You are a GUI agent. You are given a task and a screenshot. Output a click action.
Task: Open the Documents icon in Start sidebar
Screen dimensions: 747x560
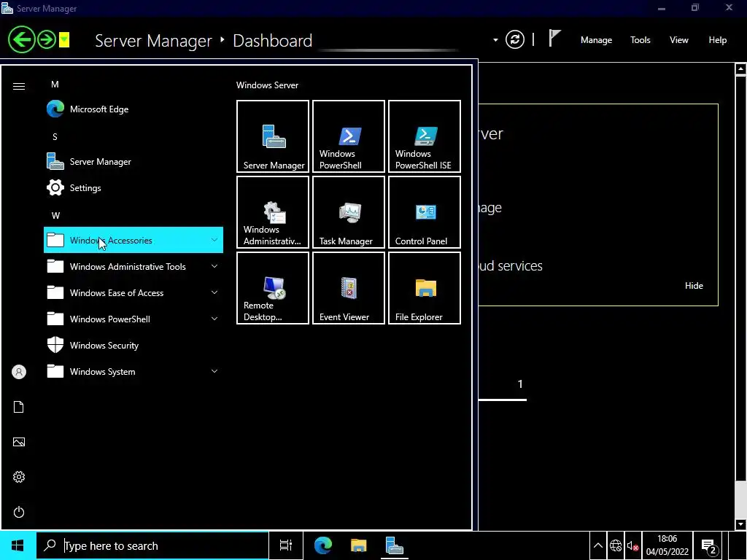[18, 407]
